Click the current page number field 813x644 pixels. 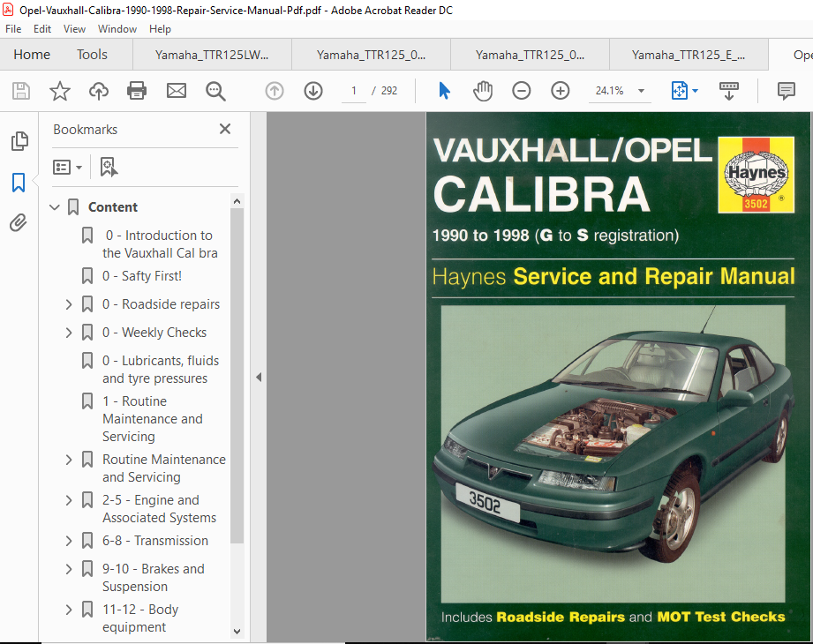[354, 91]
